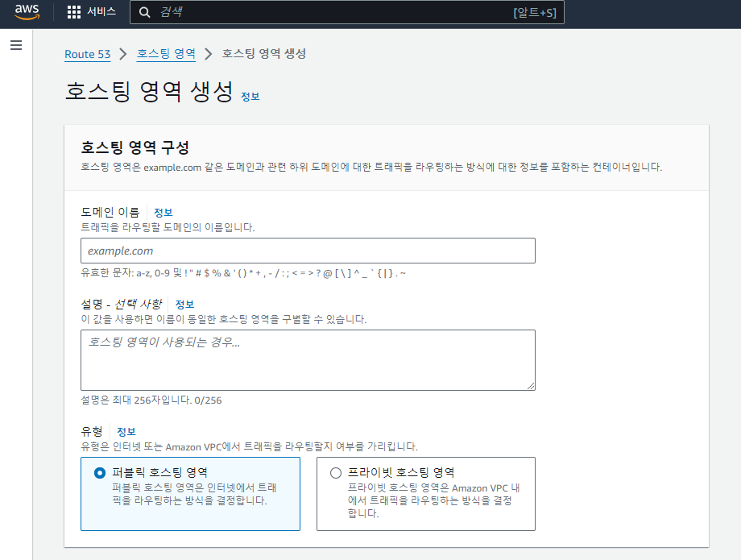Screen dimensions: 741x560
Task: Click the description textarea
Action: [308, 360]
